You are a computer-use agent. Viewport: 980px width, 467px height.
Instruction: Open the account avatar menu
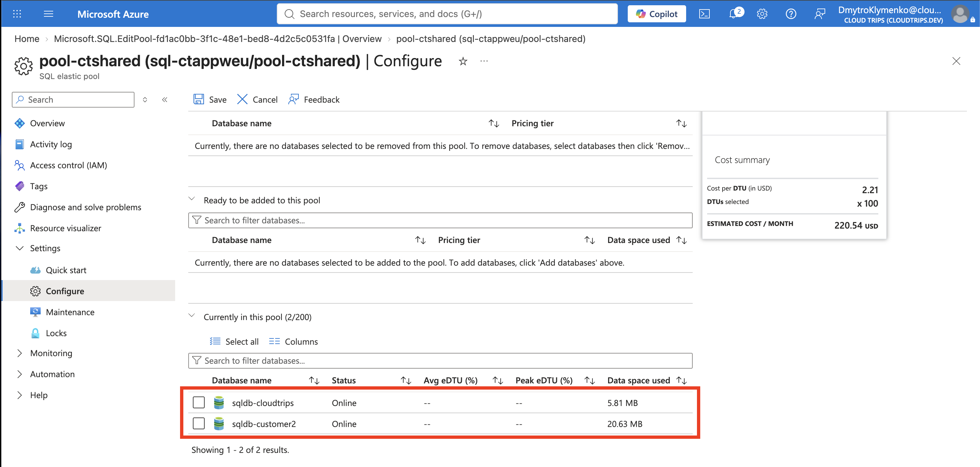click(x=960, y=14)
